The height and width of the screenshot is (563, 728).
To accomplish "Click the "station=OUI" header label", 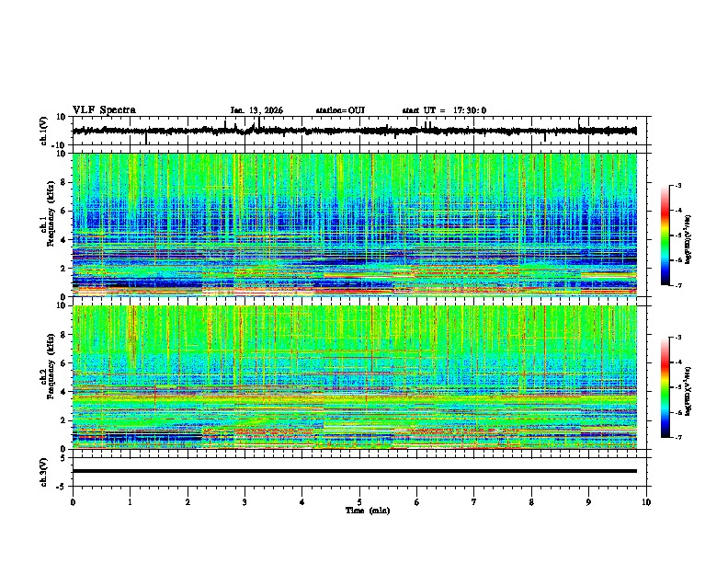I will click(x=340, y=110).
